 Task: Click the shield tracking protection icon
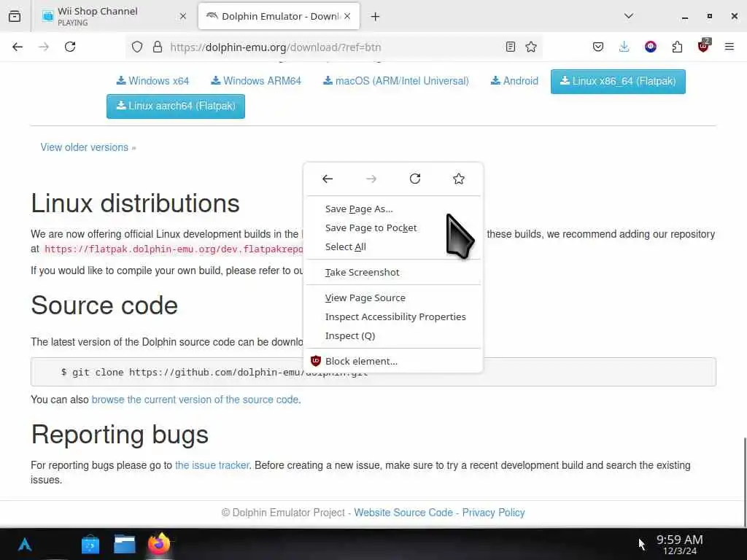tap(137, 47)
